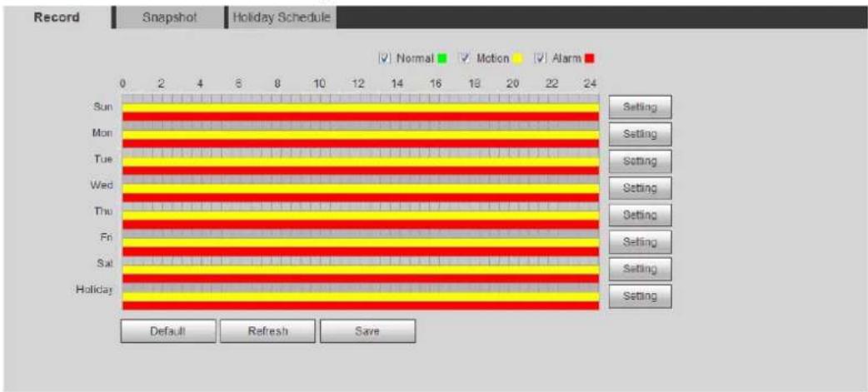Click the hour 18 axis label
This screenshot has height=392, width=868.
point(475,84)
